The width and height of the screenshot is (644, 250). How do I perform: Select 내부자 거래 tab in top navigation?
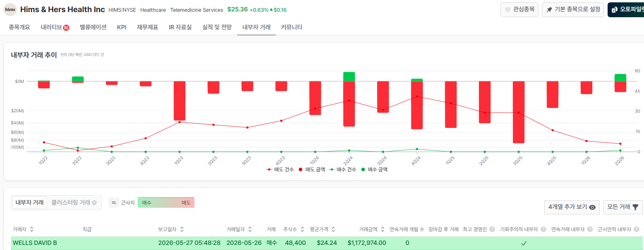pyautogui.click(x=256, y=27)
